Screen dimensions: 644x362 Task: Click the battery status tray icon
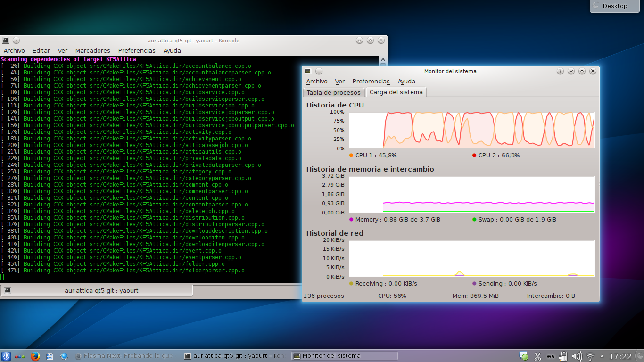click(x=563, y=356)
